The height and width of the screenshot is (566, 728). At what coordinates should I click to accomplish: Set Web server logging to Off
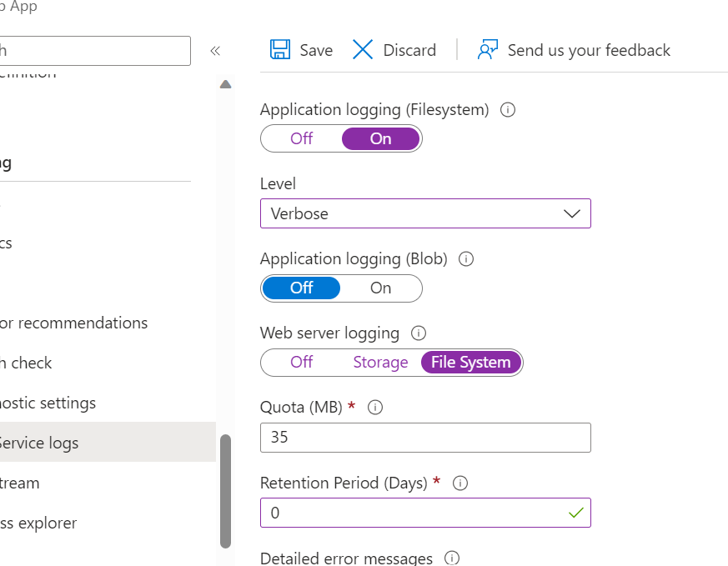click(x=302, y=363)
